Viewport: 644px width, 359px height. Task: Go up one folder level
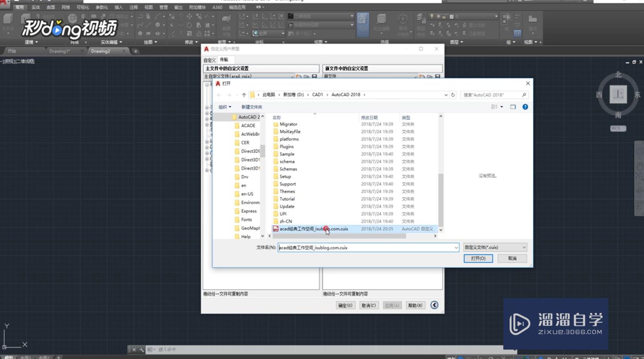point(244,95)
